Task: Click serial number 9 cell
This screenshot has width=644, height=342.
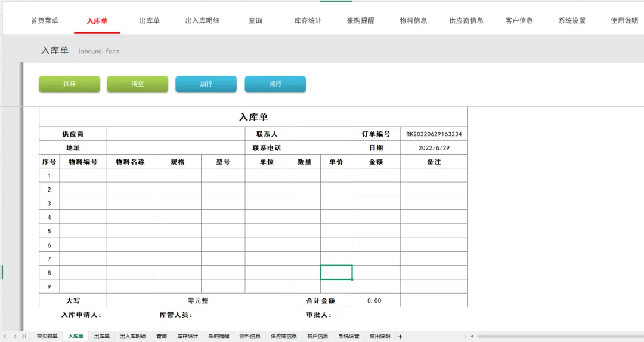Action: click(49, 286)
